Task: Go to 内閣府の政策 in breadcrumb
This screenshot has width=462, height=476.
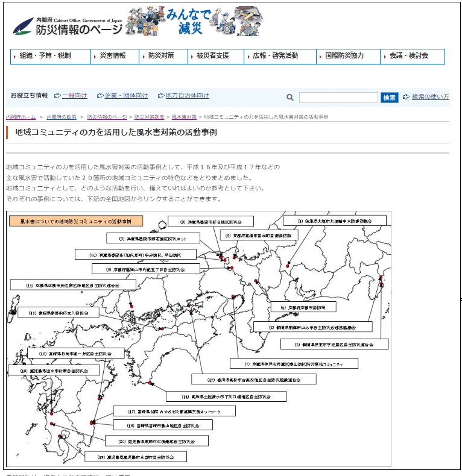Action: tap(62, 117)
